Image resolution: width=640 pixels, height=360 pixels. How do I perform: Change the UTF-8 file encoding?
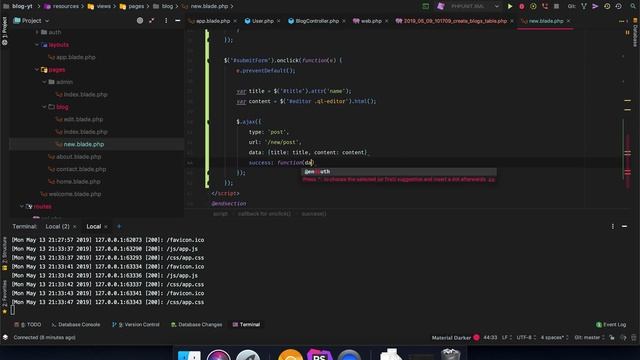526,338
